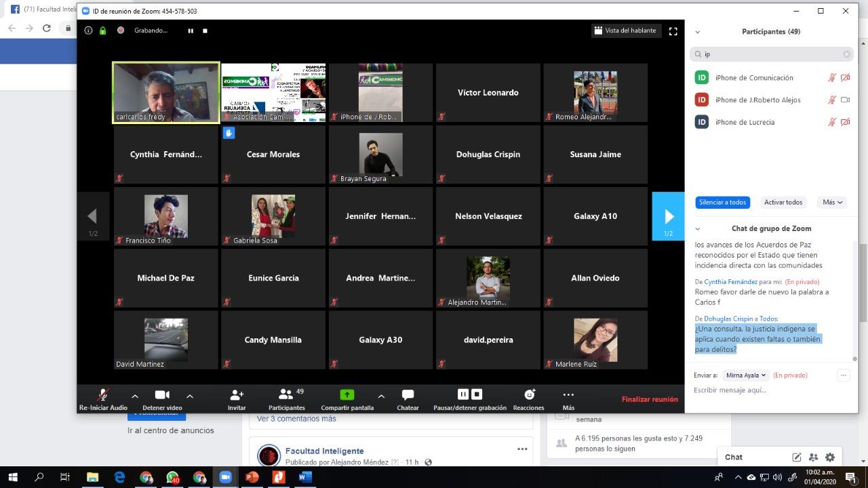Enter full screen mode icon
The width and height of the screenshot is (868, 488).
[673, 30]
